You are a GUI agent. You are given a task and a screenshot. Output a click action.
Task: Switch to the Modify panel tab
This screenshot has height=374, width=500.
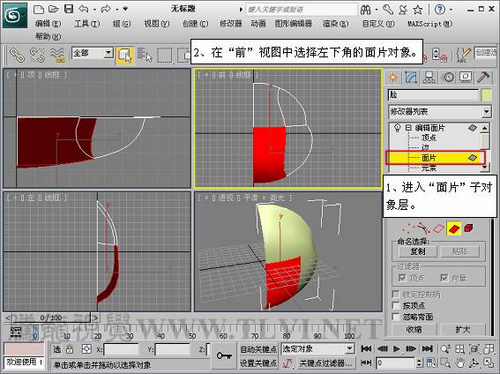click(411, 78)
